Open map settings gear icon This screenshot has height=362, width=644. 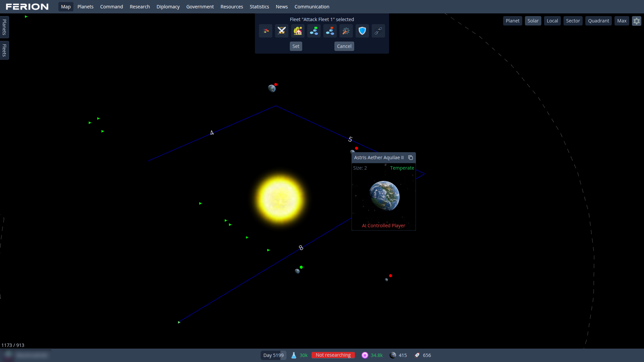tap(636, 21)
